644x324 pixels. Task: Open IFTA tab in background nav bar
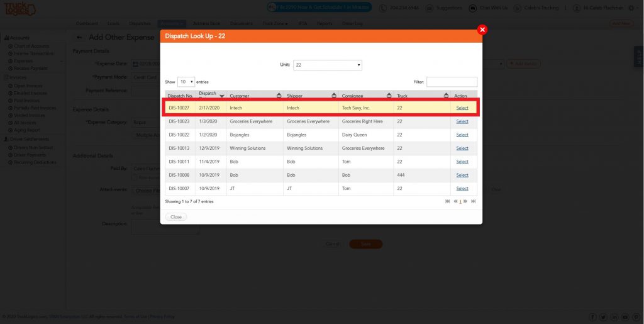[x=303, y=24]
